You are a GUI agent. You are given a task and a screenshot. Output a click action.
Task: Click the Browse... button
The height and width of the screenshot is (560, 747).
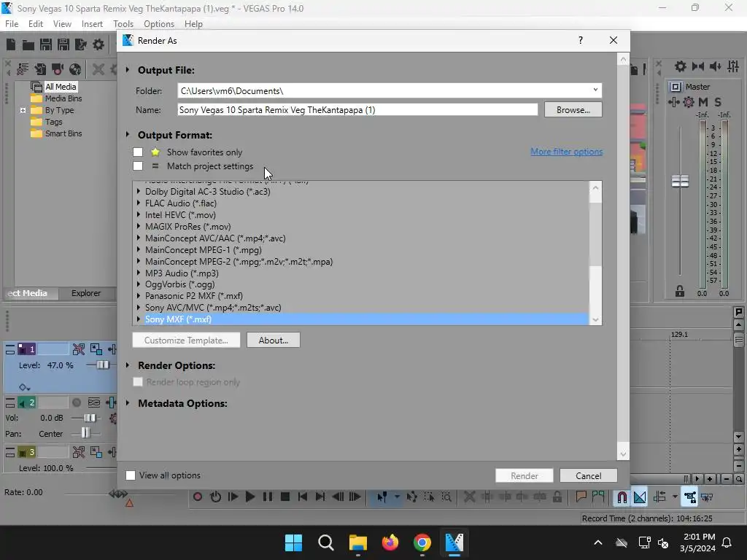point(573,109)
